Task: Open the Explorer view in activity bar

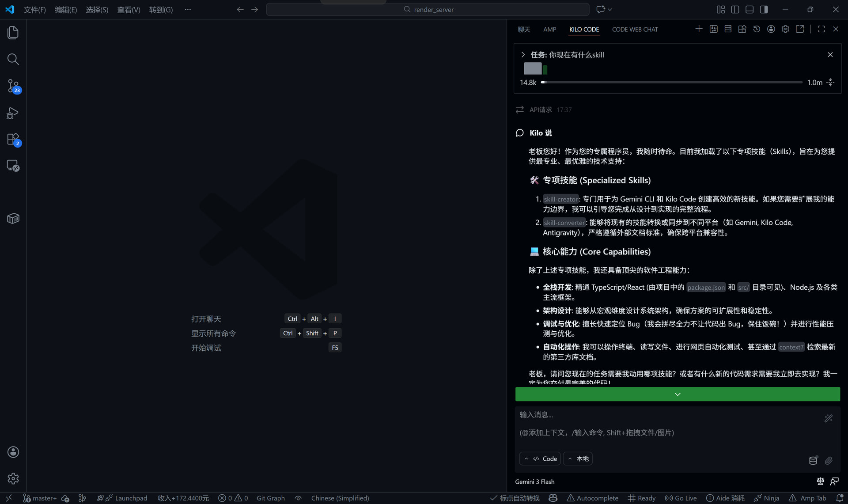Action: 13,32
